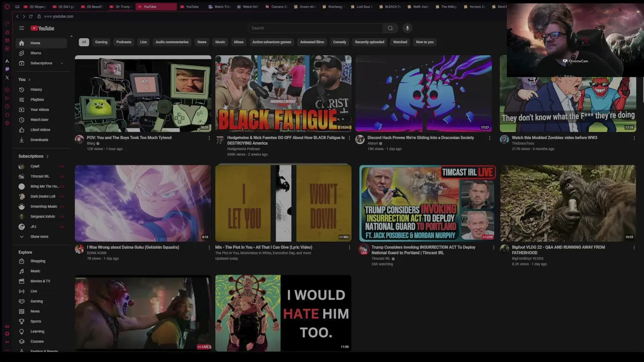Select the All filter chip
This screenshot has width=644, height=362.
point(84,42)
